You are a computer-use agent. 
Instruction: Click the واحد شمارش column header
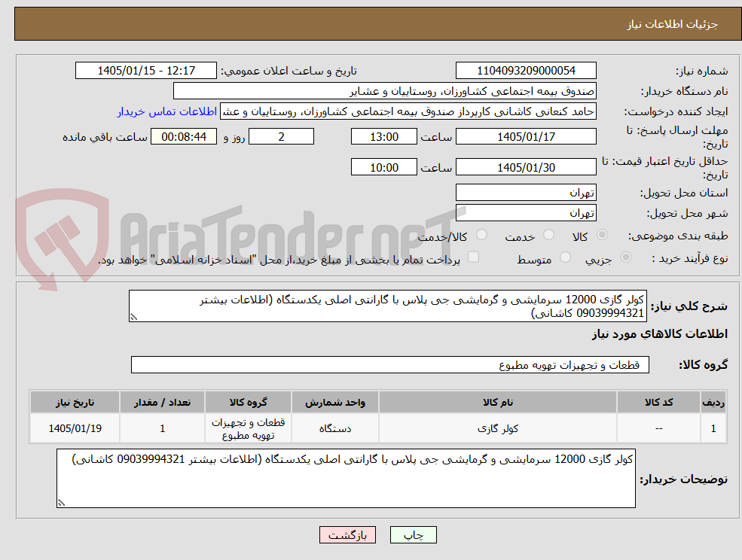335,402
